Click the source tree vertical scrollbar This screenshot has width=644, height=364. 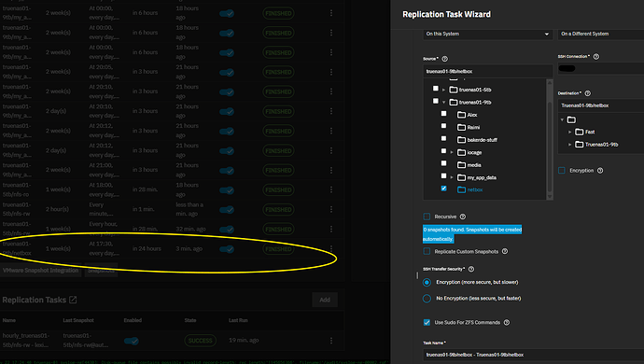550,140
